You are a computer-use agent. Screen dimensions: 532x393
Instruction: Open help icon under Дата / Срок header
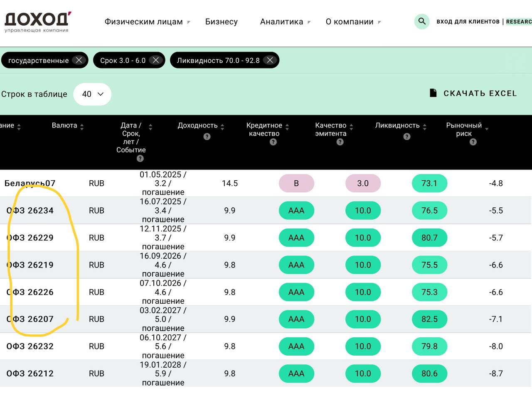tap(140, 159)
